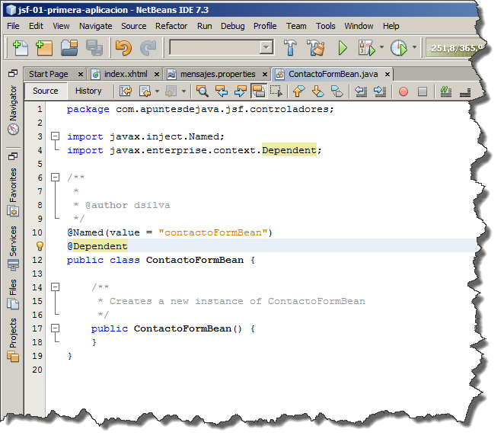Open the Tools menu
504x442 pixels.
click(326, 26)
